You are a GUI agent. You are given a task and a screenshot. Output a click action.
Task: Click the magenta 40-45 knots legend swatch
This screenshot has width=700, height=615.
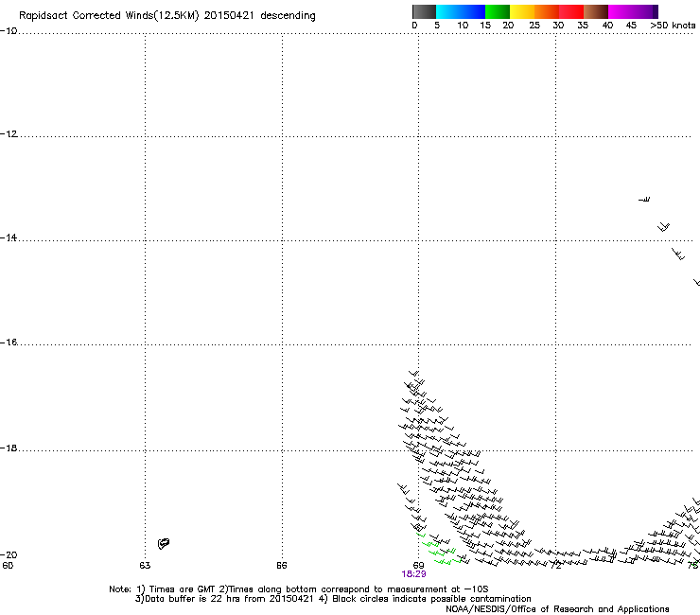pyautogui.click(x=621, y=11)
